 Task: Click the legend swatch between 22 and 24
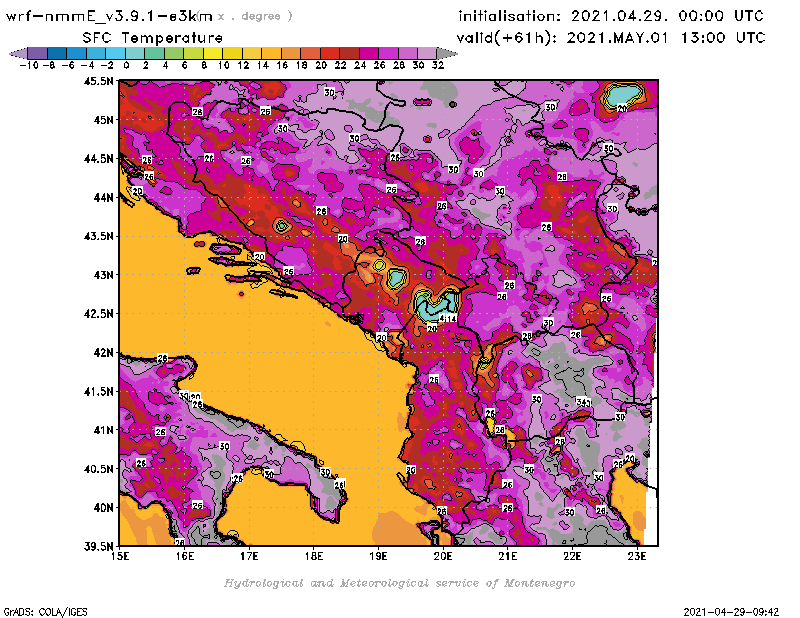click(x=349, y=53)
